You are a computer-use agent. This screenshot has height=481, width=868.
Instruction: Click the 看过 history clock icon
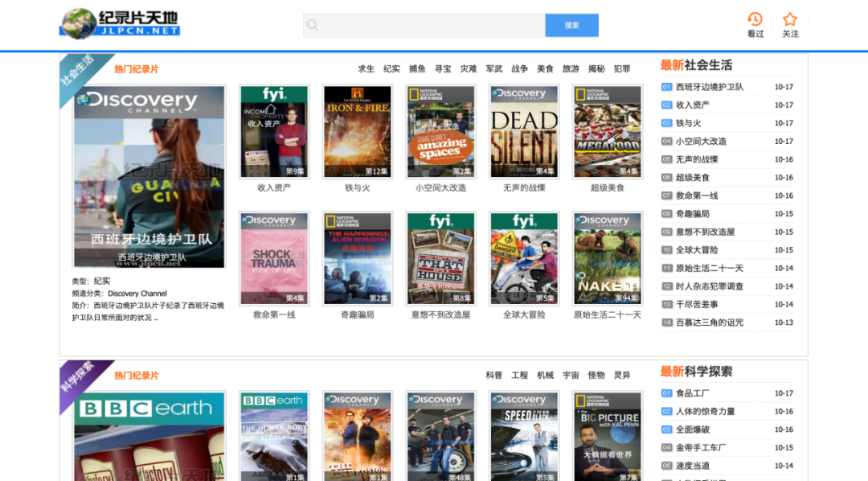[x=755, y=19]
